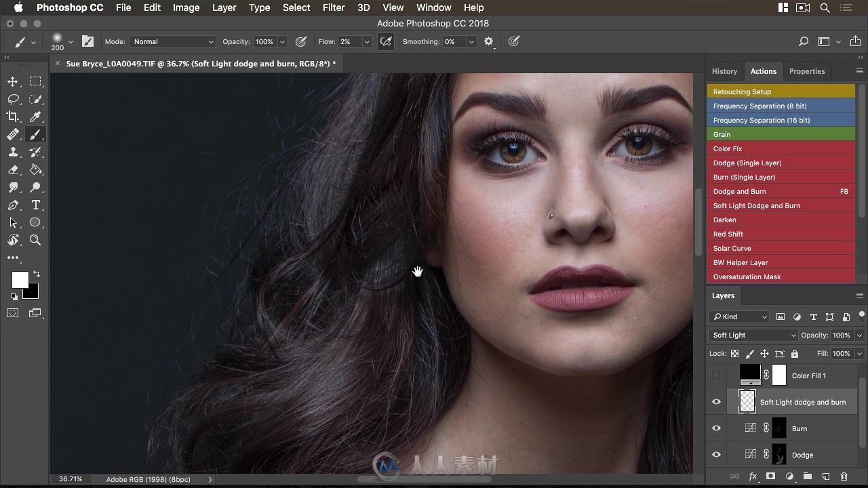Screen dimensions: 868x488
Task: Open the Select menu
Action: click(296, 7)
